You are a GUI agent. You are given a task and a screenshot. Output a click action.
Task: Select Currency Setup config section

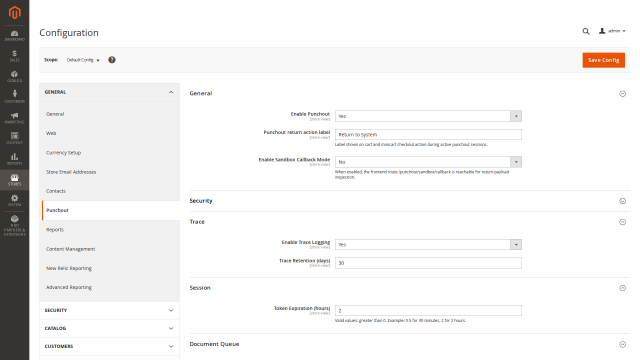(64, 153)
